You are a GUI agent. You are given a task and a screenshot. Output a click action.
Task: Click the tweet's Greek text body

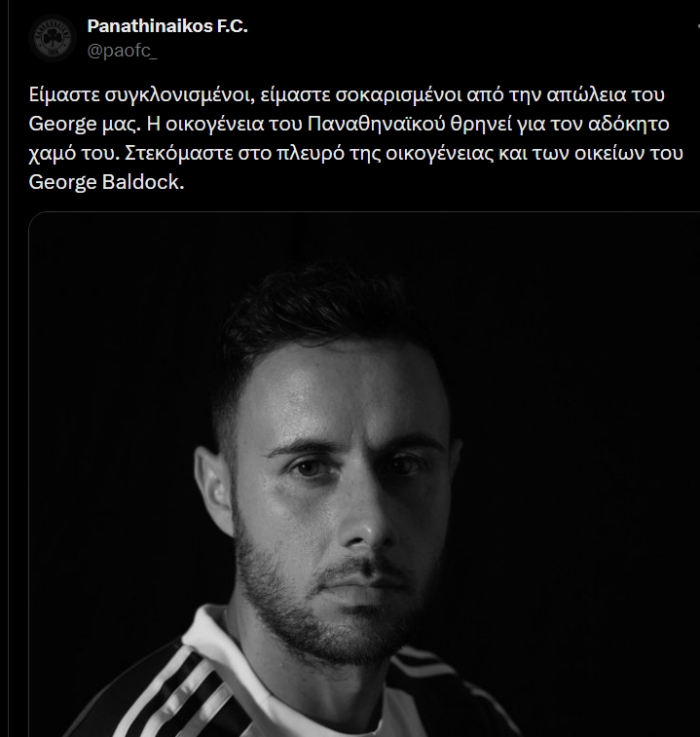356,138
